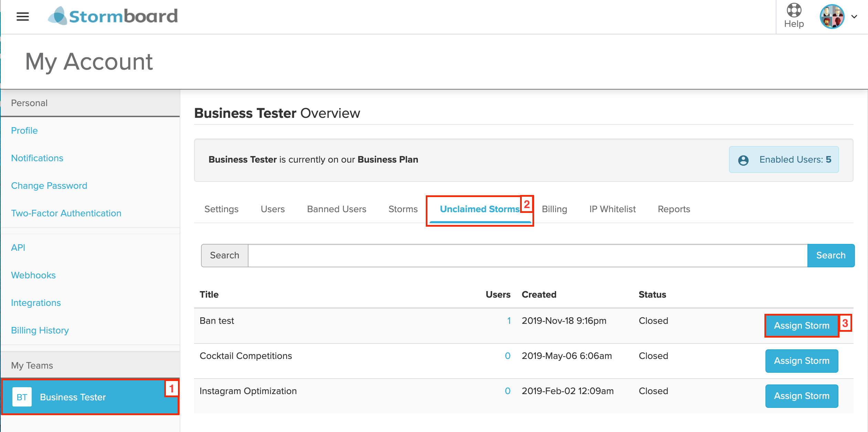Click the Enabled Users: 5 badge
The image size is (868, 432).
click(784, 160)
